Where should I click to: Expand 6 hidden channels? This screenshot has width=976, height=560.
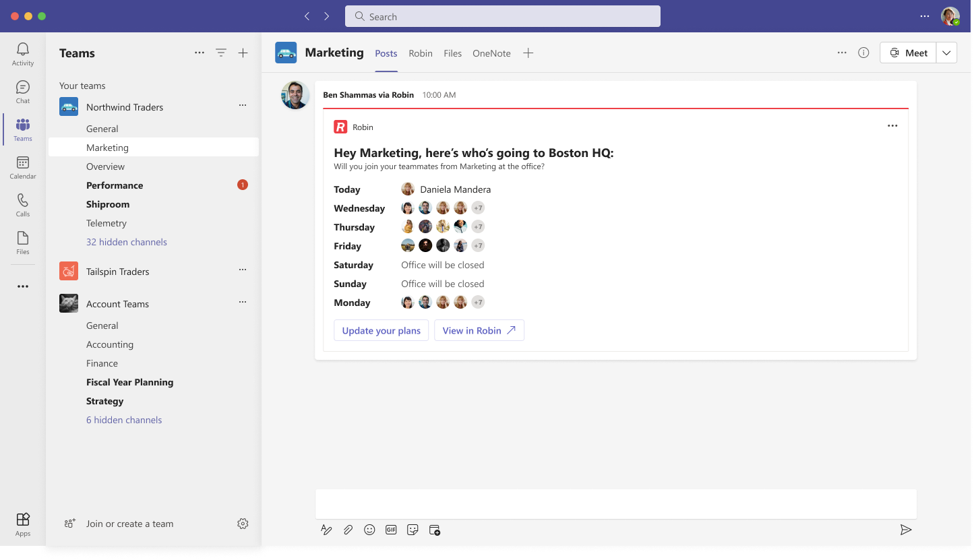click(124, 420)
